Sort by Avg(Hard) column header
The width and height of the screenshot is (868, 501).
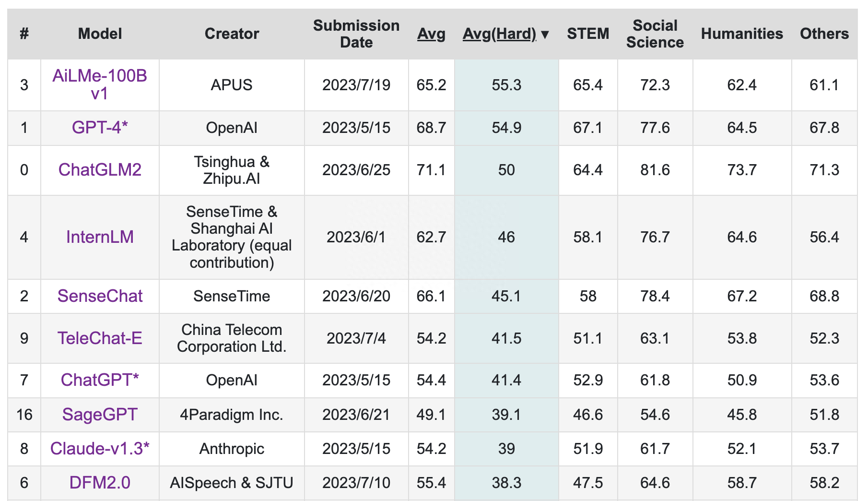pos(499,34)
